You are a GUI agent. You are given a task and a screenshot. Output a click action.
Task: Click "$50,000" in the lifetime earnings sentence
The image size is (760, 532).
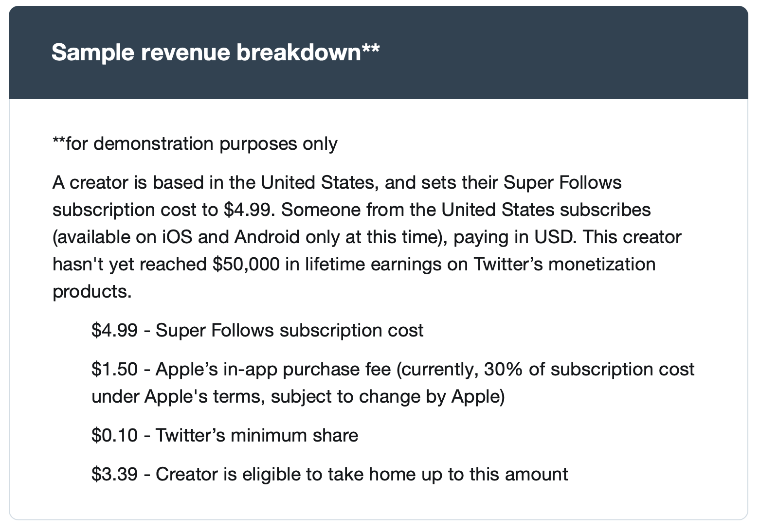pos(246,265)
